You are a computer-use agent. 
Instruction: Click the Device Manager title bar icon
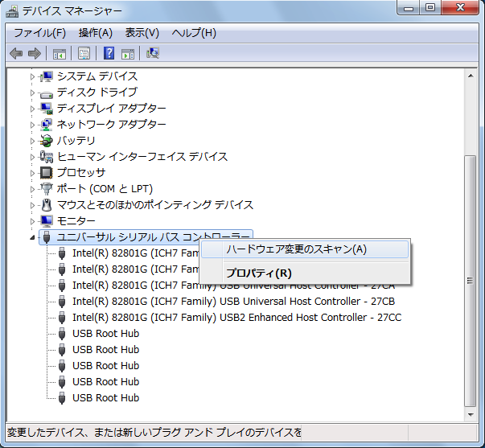12,11
